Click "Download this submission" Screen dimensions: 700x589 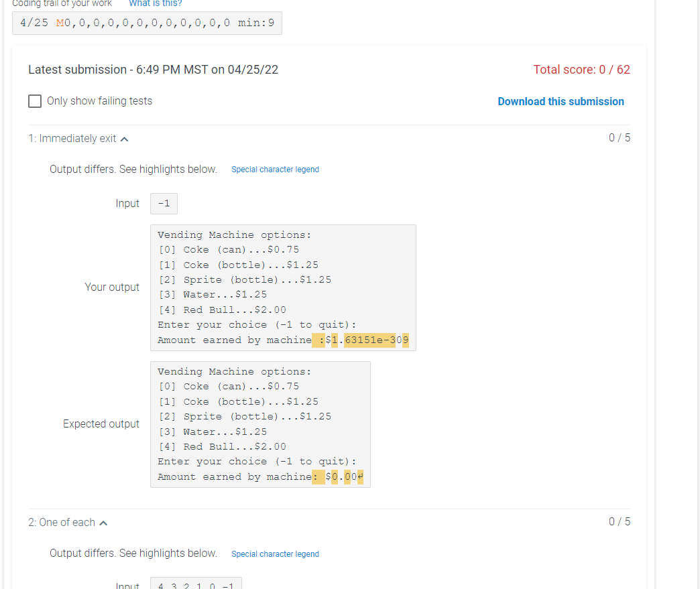pyautogui.click(x=561, y=101)
